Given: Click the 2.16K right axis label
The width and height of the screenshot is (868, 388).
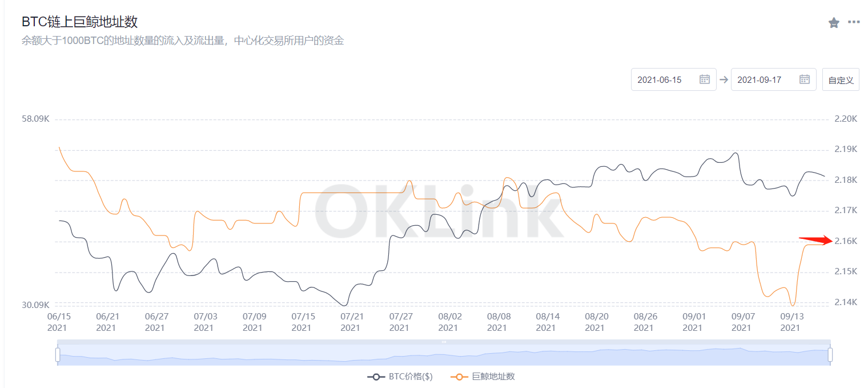Looking at the screenshot, I should click(847, 241).
